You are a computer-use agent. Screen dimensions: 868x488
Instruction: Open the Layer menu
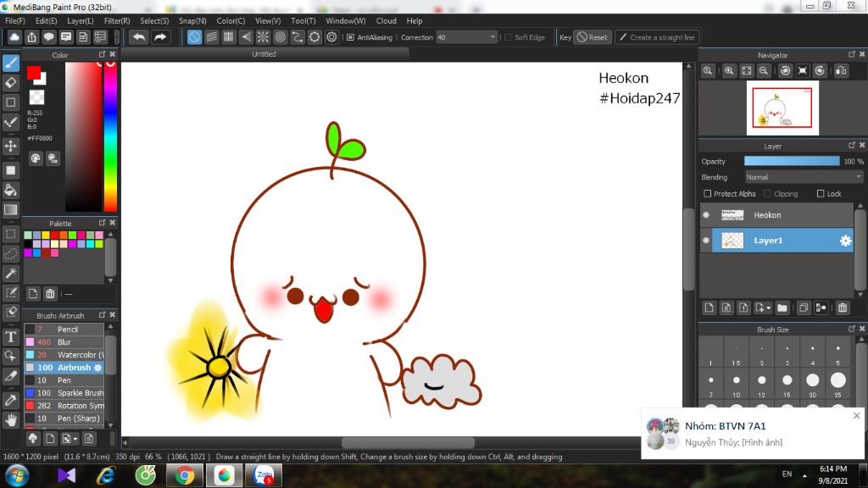(x=81, y=20)
